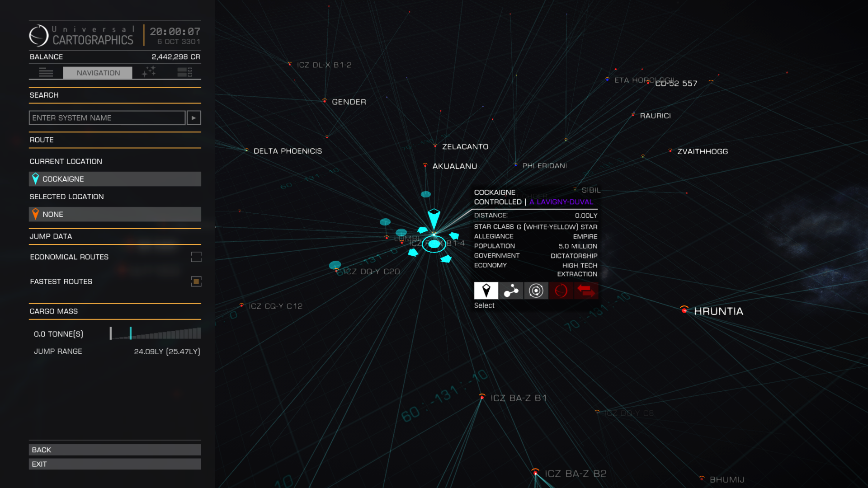868x488 pixels.
Task: Click the Star Class G description line
Action: coord(536,227)
